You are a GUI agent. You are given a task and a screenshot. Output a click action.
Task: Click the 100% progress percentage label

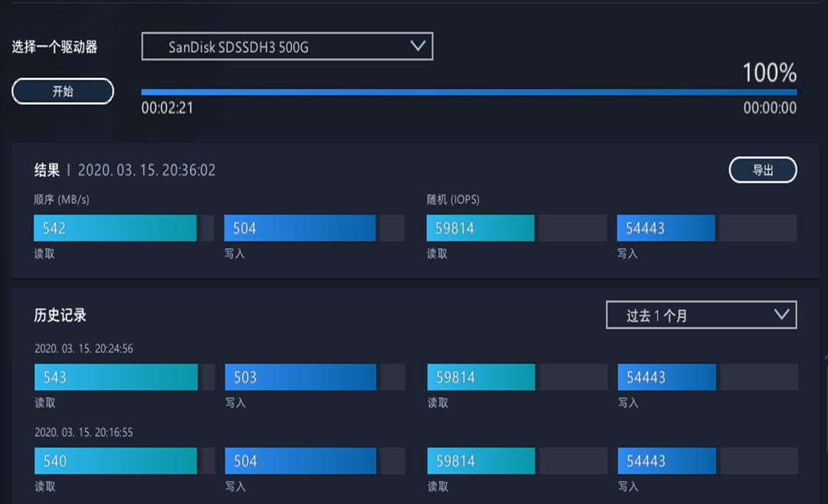coord(769,74)
